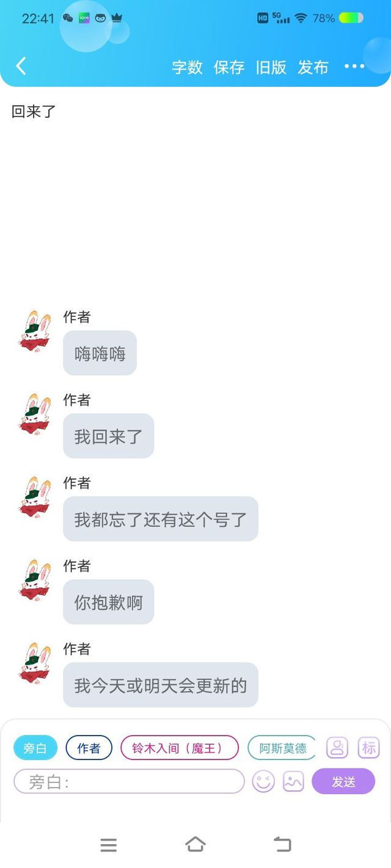Image resolution: width=391 pixels, height=868 pixels.
Task: Tap the back arrow icon
Action: 21,66
